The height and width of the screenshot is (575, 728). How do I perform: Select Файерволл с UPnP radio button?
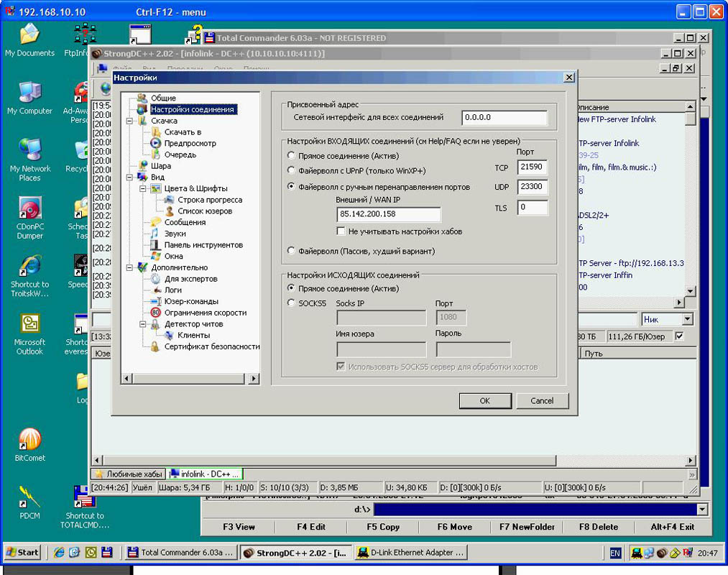(x=291, y=170)
